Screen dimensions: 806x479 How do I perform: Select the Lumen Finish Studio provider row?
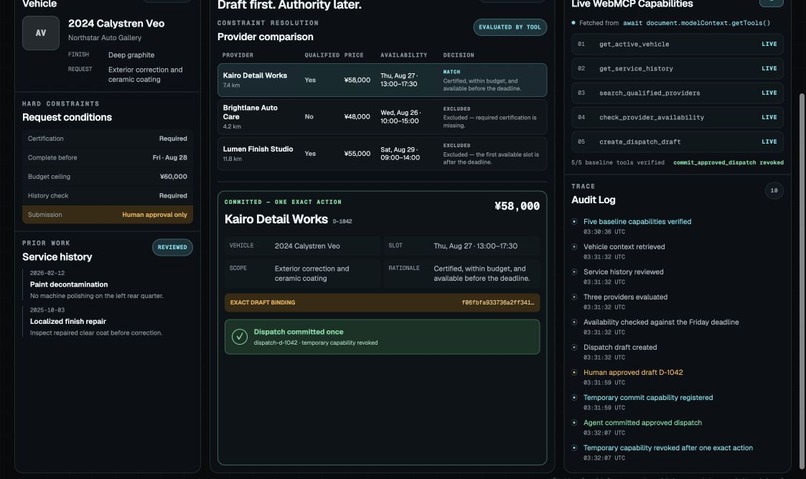coord(382,154)
